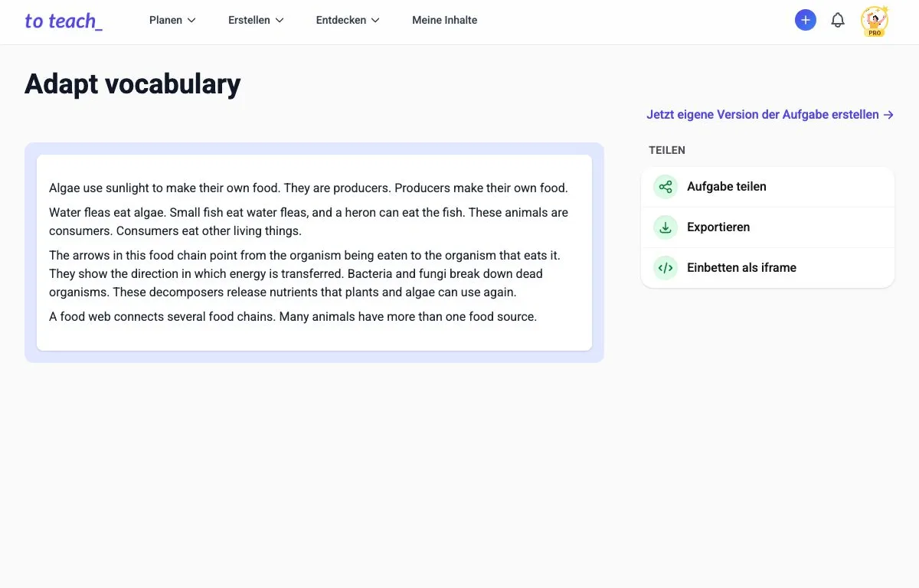This screenshot has height=588, width=919.
Task: Click the TEILEN section label
Action: [x=667, y=150]
